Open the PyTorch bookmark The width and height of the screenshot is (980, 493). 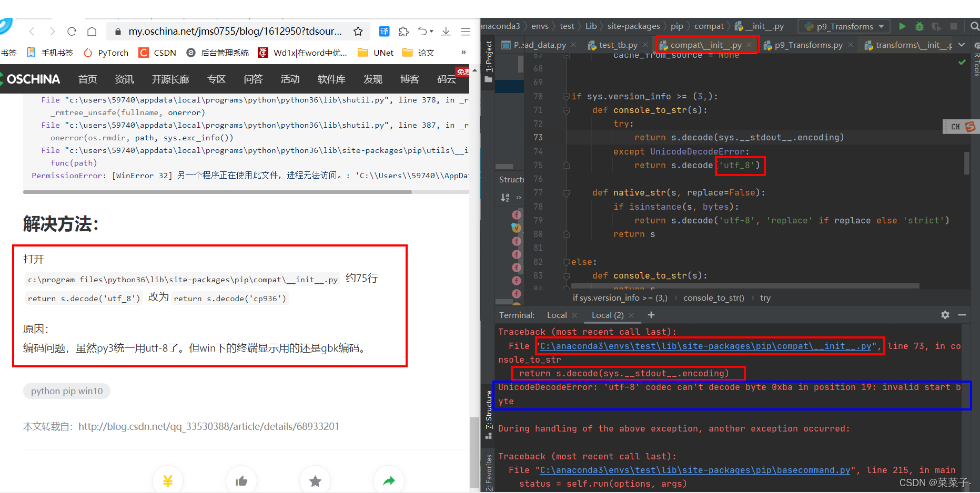[x=106, y=53]
